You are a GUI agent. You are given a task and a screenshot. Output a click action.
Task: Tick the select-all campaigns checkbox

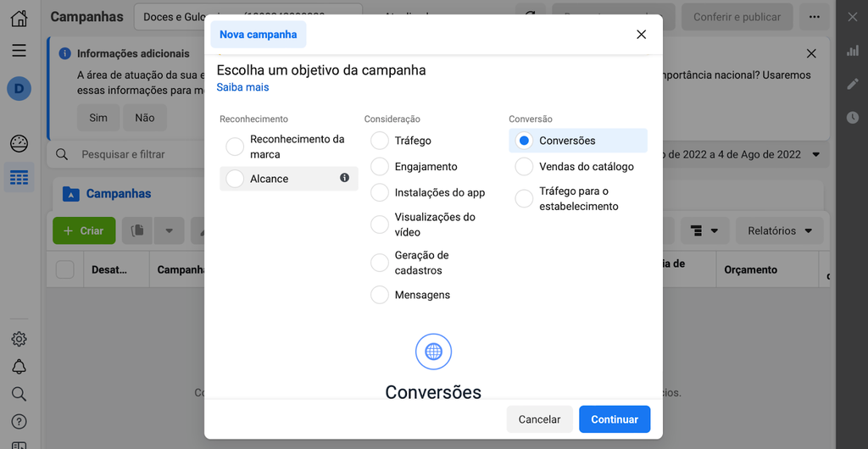point(64,270)
